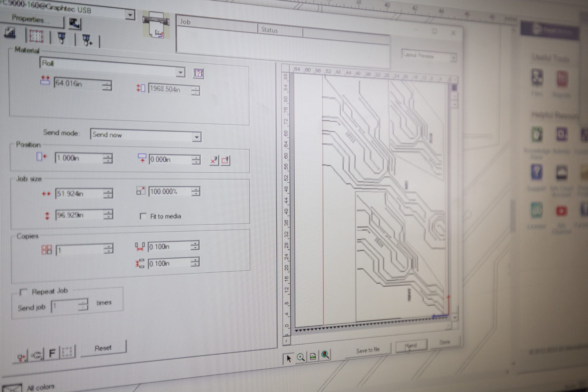Expand the Roll material dropdown
This screenshot has height=392, width=588.
point(180,73)
